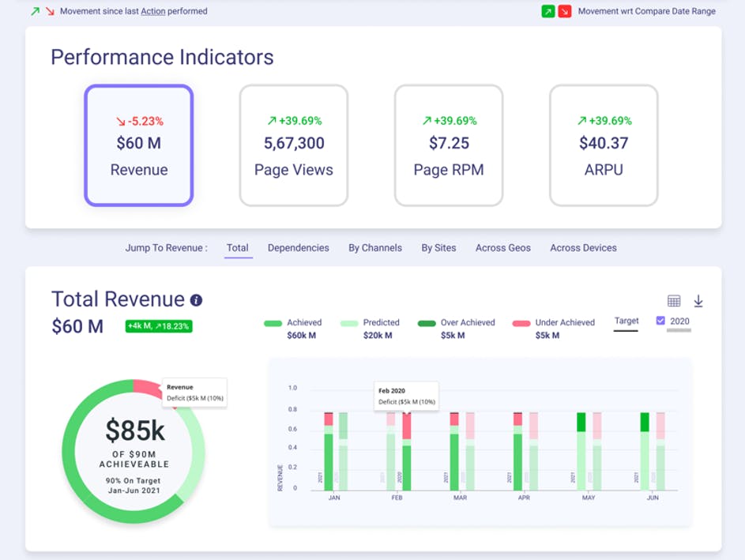Click the Feb 2020 deficit tooltip
This screenshot has width=745, height=560.
(407, 397)
